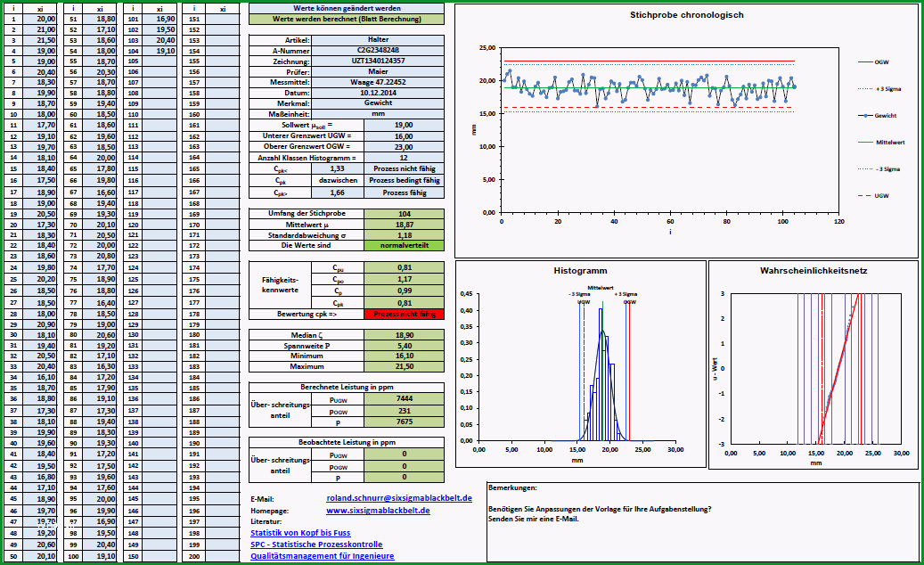The height and width of the screenshot is (565, 924).
Task: Select the Wahrscheinlichkeitsnetz chart title
Action: (x=814, y=271)
